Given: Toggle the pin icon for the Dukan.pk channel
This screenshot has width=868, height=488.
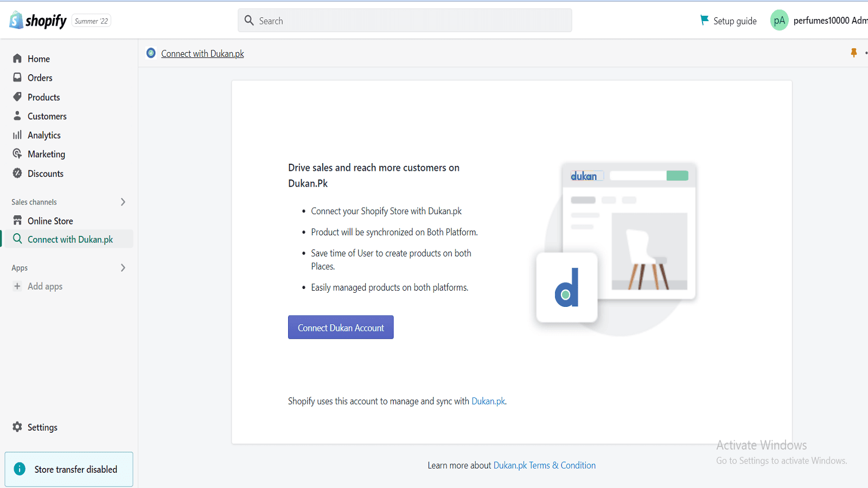Looking at the screenshot, I should click(x=854, y=53).
